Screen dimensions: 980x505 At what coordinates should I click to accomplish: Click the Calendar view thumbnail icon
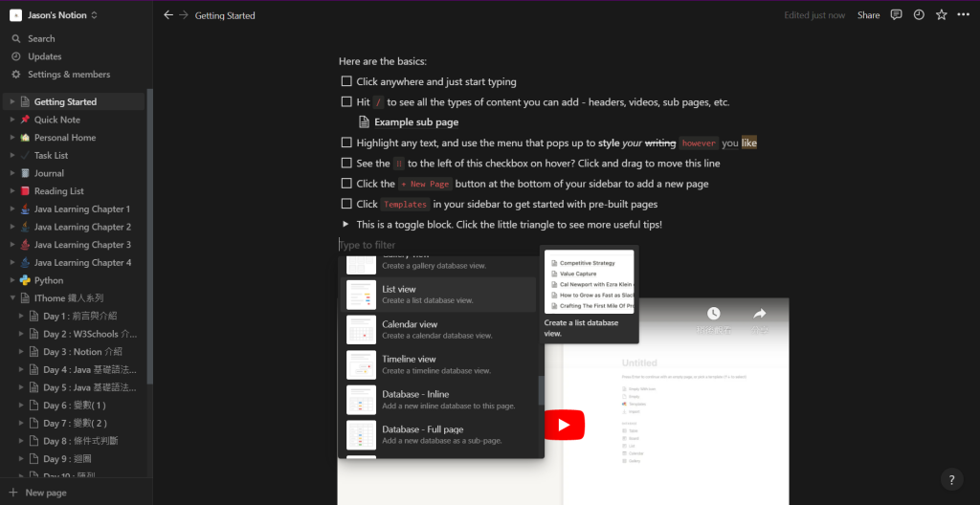pyautogui.click(x=361, y=330)
